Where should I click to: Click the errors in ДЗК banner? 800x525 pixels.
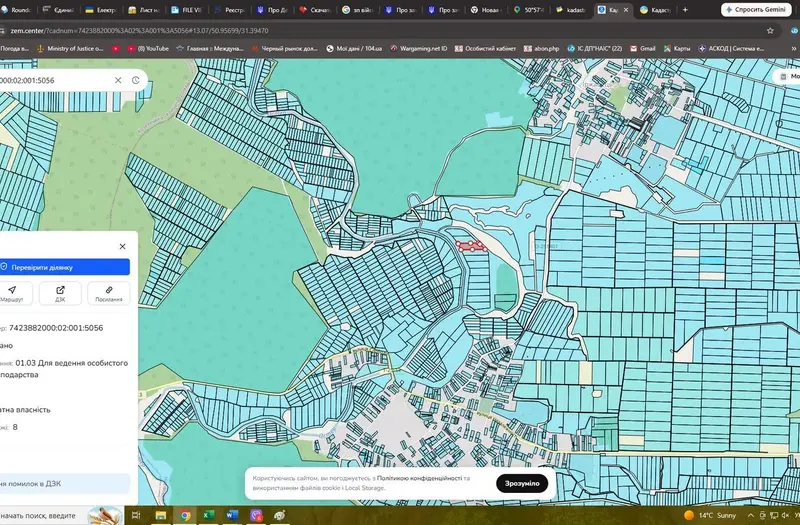click(x=64, y=484)
